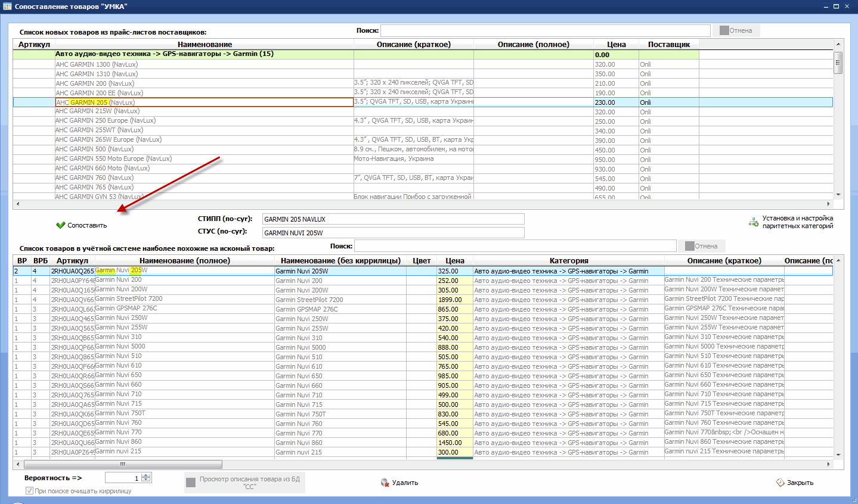This screenshot has height=504, width=858.
Task: Decrease the Вероятность value with the down arrow
Action: click(147, 480)
